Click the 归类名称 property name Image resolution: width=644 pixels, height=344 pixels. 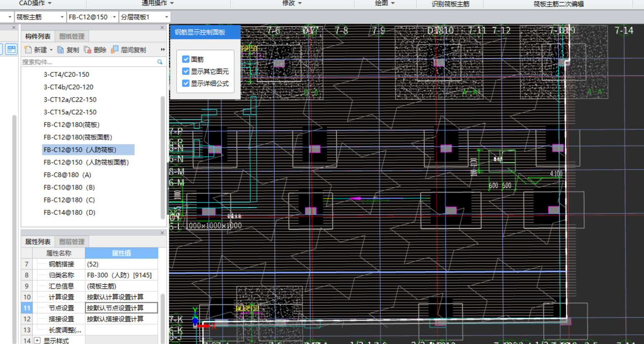[61, 275]
